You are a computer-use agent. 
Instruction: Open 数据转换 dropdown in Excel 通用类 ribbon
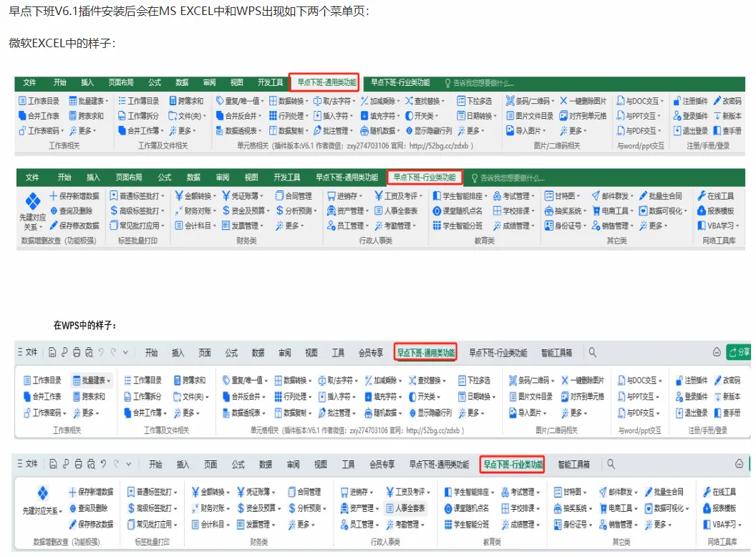(288, 101)
